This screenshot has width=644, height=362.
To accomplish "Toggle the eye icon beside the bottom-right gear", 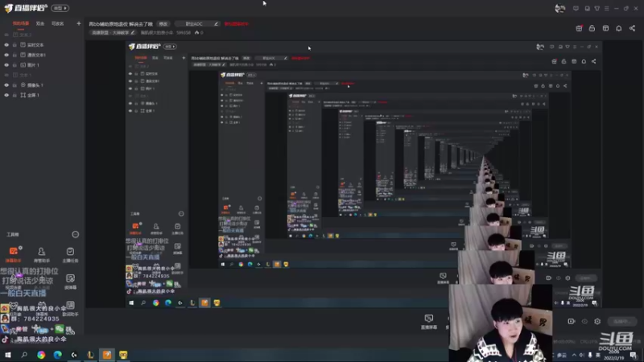I will 584,321.
